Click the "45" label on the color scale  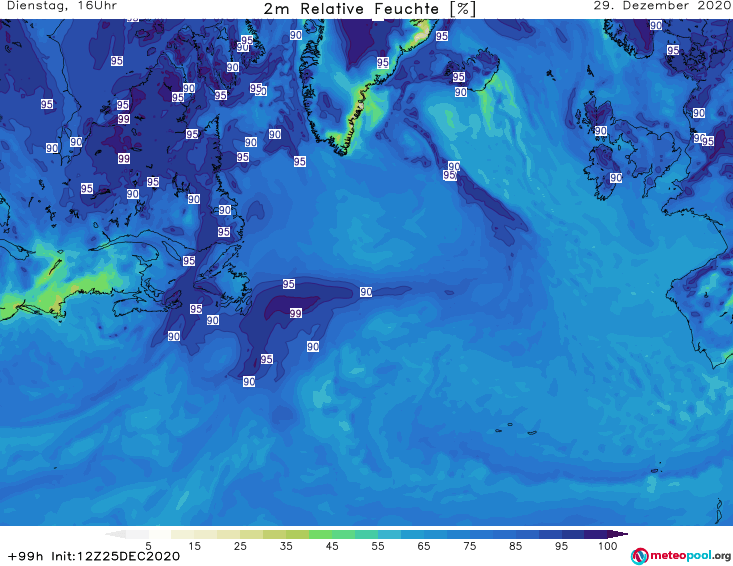(x=332, y=546)
